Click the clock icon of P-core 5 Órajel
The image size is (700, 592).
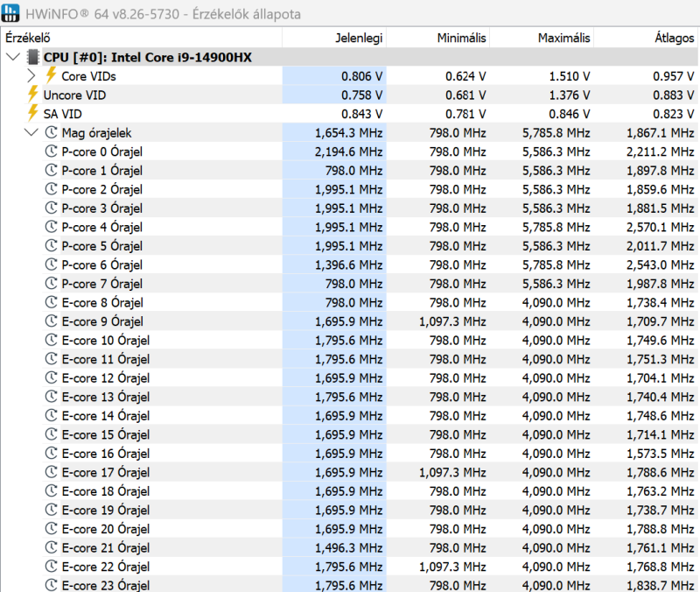(52, 245)
